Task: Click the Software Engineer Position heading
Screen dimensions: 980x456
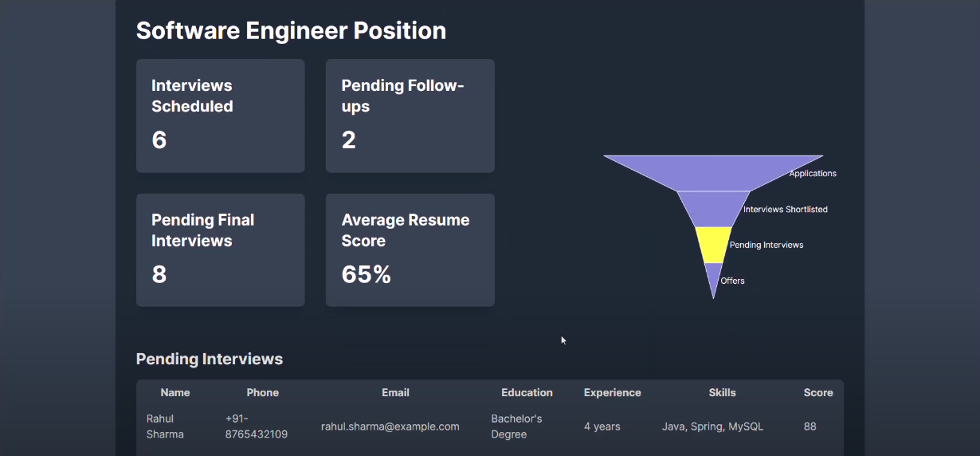Action: [291, 31]
